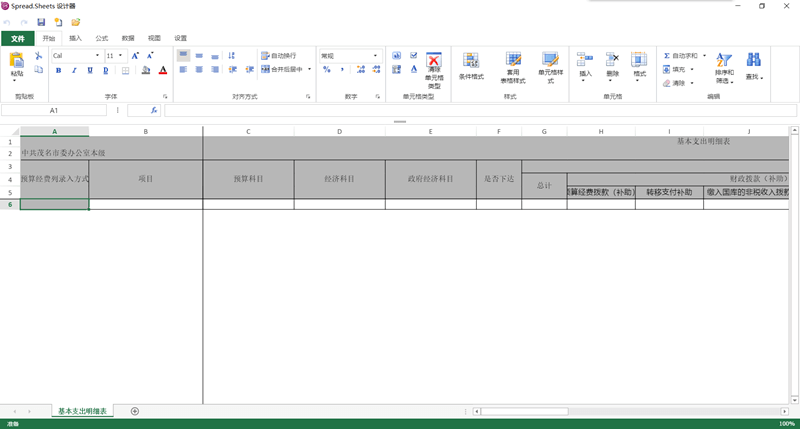Image resolution: width=800 pixels, height=429 pixels.
Task: Open Conditional Formatting (条件格式)
Action: [x=471, y=65]
